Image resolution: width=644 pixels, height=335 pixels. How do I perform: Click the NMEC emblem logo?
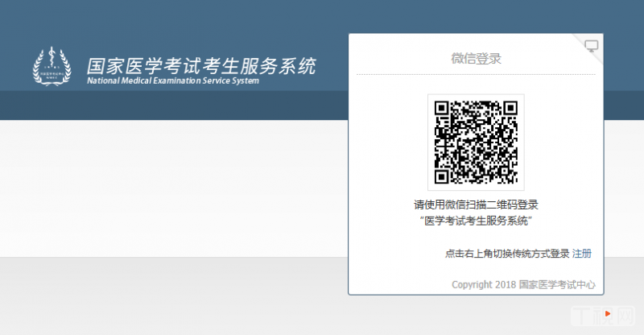pos(52,66)
